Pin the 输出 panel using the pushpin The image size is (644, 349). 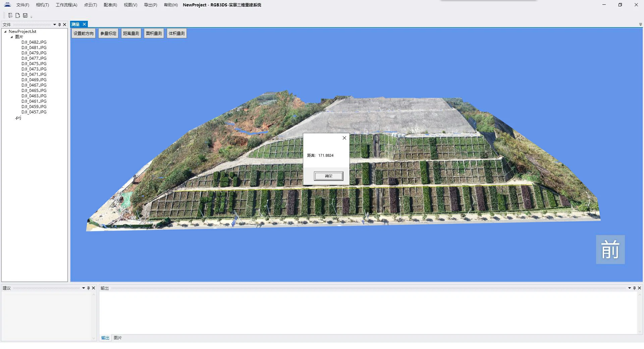tap(634, 288)
